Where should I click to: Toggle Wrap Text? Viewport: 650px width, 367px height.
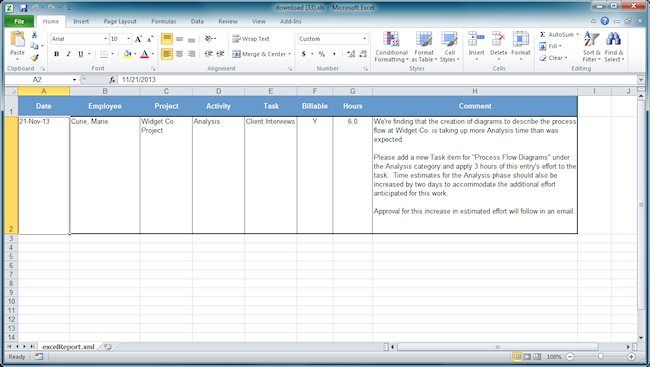tap(251, 39)
